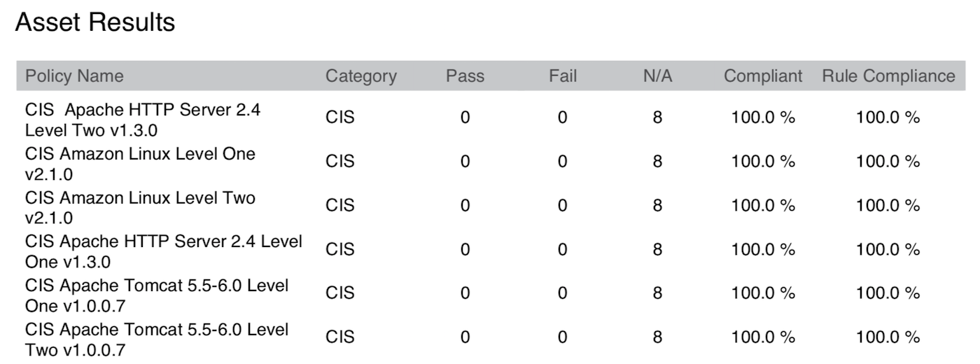Select the Fail column header

coord(562,76)
